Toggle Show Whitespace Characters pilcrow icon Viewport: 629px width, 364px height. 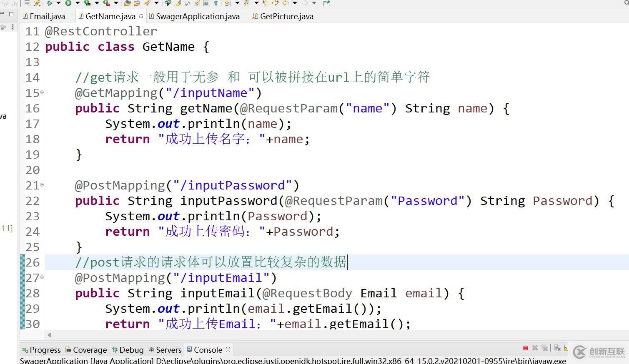[x=216, y=3]
